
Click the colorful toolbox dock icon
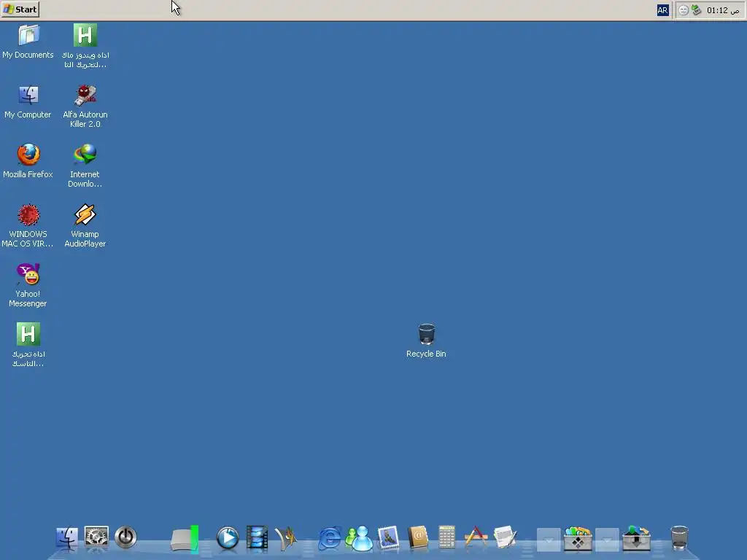(578, 538)
